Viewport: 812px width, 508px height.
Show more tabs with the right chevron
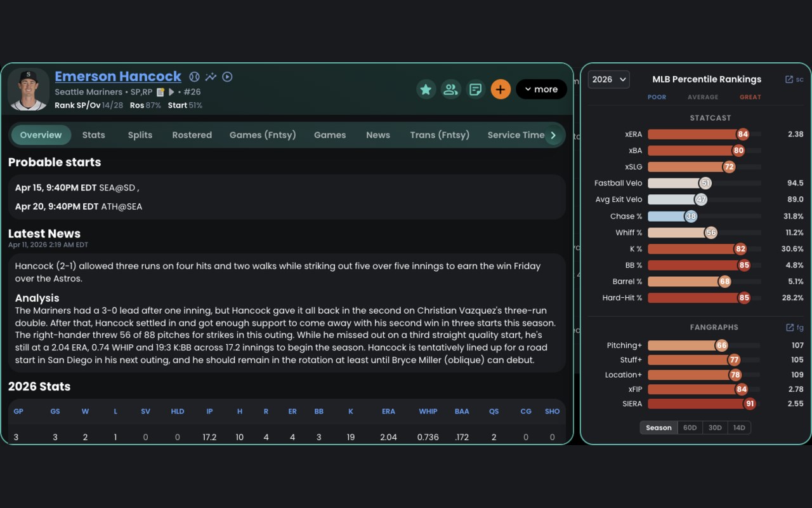(553, 135)
